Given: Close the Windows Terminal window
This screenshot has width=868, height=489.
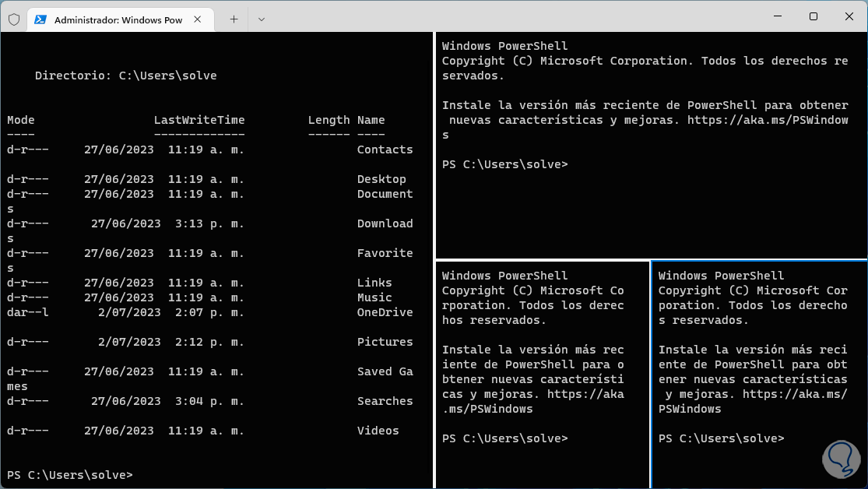Looking at the screenshot, I should click(849, 16).
